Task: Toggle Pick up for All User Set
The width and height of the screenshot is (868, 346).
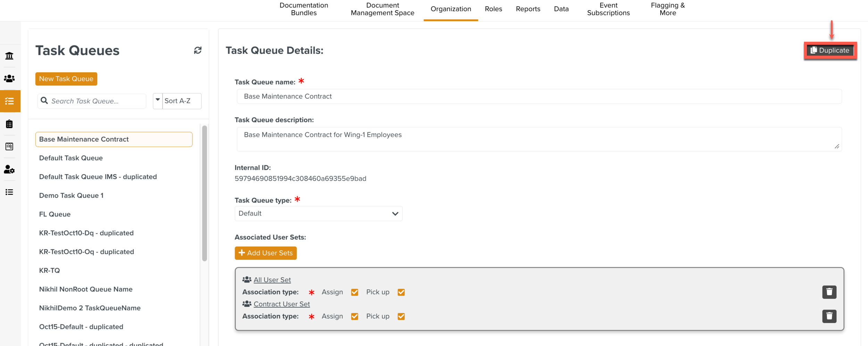Action: tap(401, 292)
